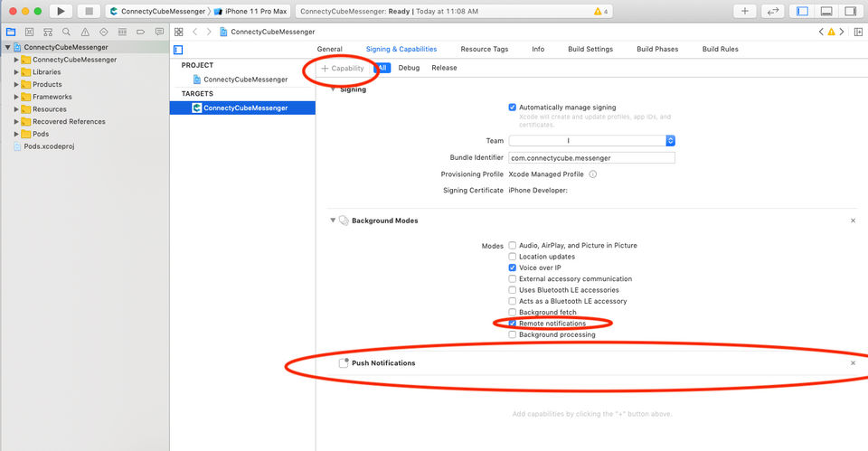868x451 pixels.
Task: Open the related items grid icon
Action: tap(179, 33)
